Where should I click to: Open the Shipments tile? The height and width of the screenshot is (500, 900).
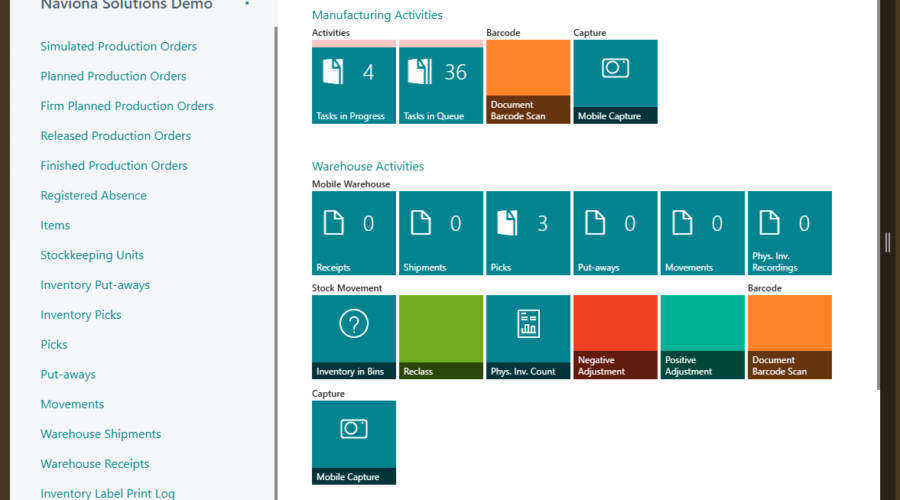coord(441,233)
